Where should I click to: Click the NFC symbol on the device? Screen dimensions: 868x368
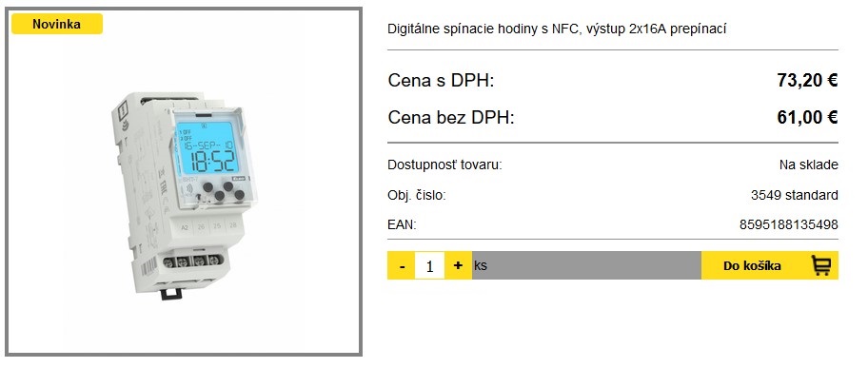pyautogui.click(x=190, y=188)
